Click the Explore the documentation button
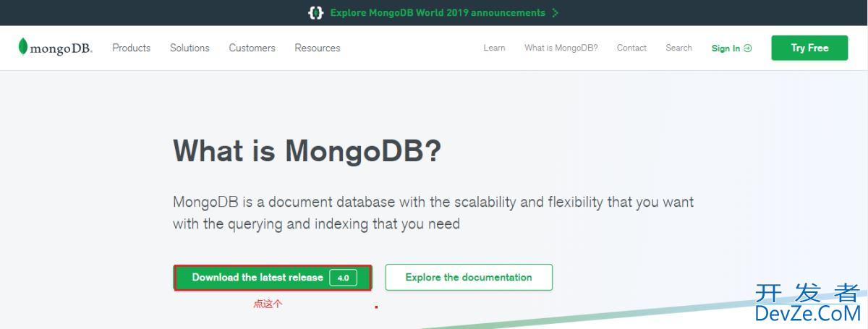The image size is (868, 329). (x=469, y=277)
